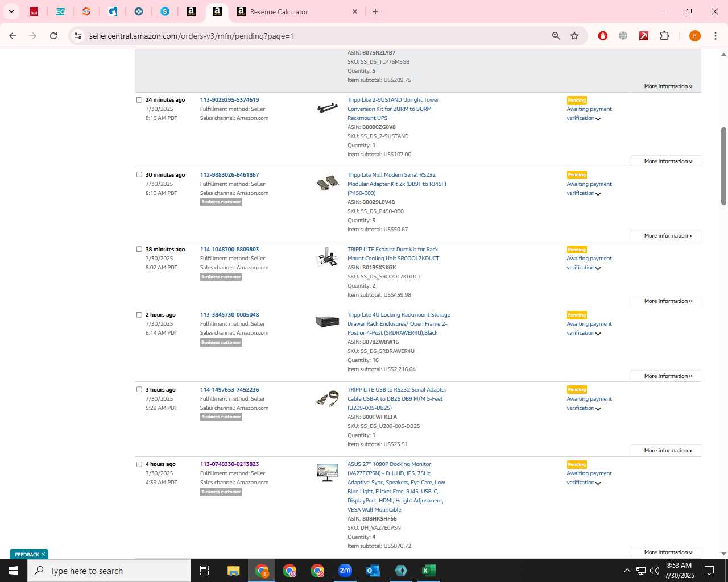Expand verification dropdown for Exhaust Duct Kit order
Viewport: 728px width, 582px height.
point(598,268)
